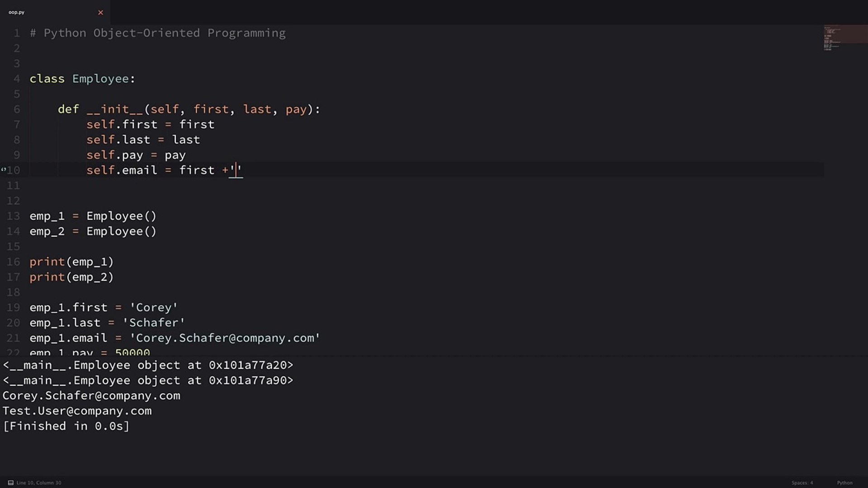
Task: Open the Python syntax selector in status bar
Action: (844, 483)
